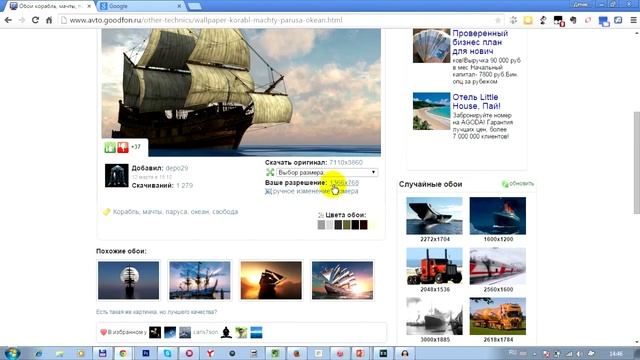Click the floppy disk taskbar icon
640x360 pixels.
[x=102, y=353]
